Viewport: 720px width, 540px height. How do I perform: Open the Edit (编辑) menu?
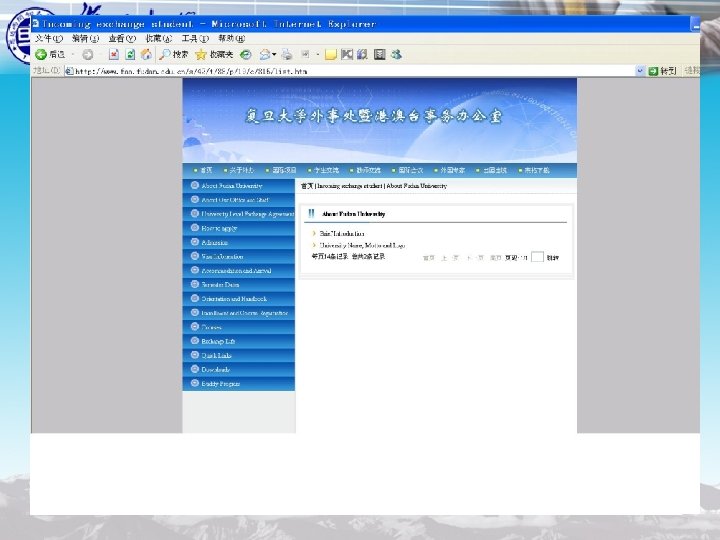tap(85, 39)
